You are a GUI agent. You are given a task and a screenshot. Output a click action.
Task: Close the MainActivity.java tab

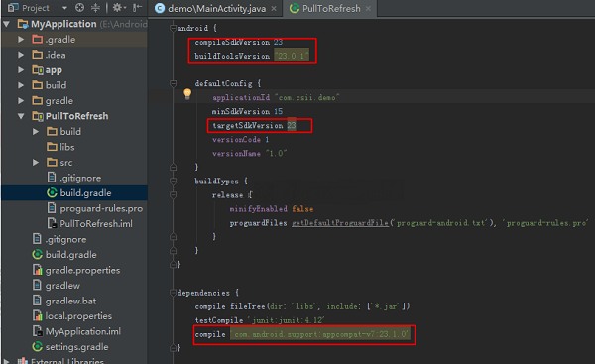[x=274, y=8]
